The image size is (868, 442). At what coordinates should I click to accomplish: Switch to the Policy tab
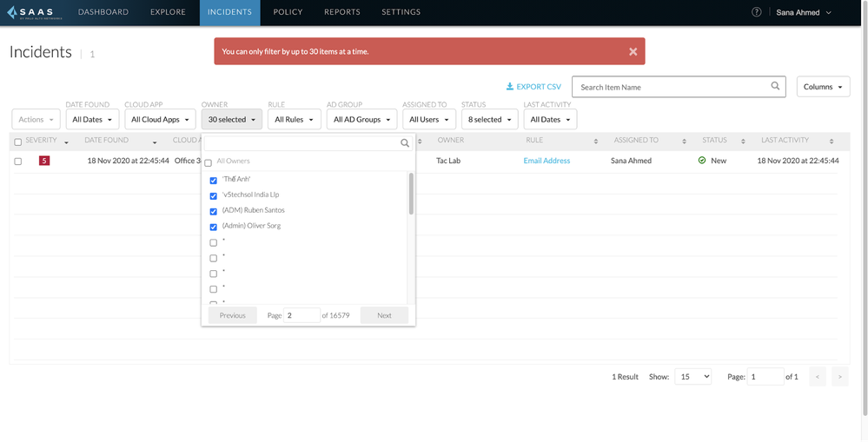pyautogui.click(x=288, y=12)
